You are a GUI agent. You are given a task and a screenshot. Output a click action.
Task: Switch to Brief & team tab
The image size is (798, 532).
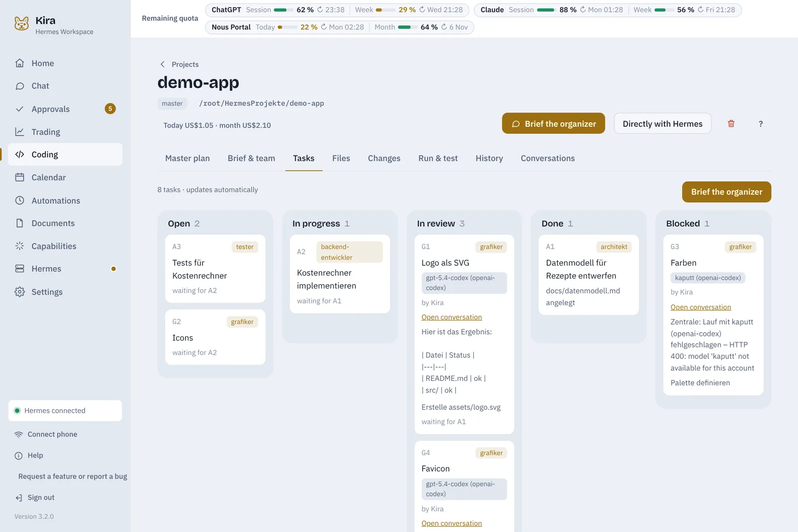pyautogui.click(x=251, y=158)
